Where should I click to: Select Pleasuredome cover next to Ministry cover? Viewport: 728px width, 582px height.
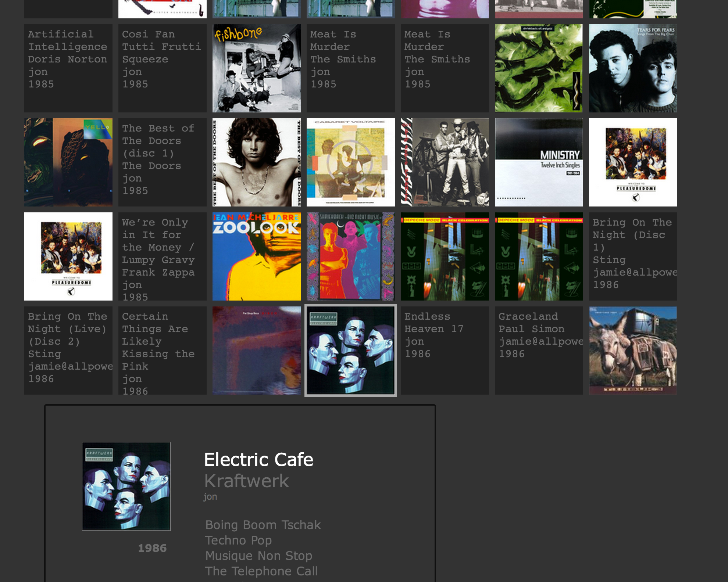633,162
